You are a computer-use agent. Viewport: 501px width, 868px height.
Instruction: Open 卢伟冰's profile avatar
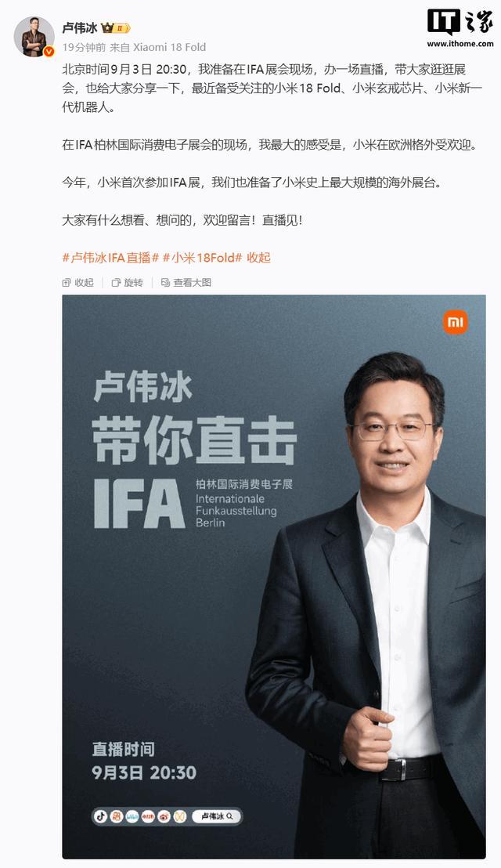pyautogui.click(x=34, y=37)
